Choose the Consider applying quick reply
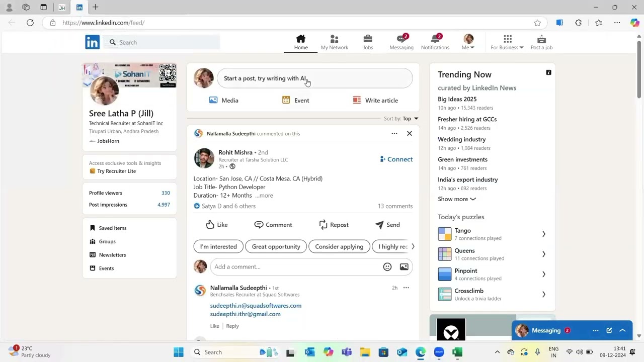The width and height of the screenshot is (644, 362). click(339, 246)
